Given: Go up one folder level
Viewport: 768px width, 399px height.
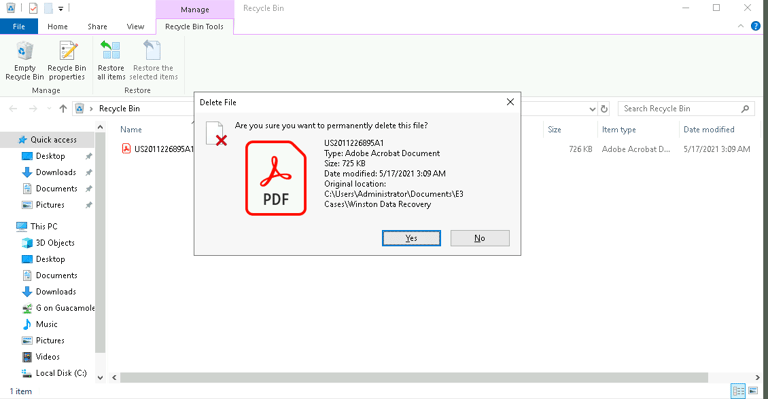Looking at the screenshot, I should click(63, 109).
